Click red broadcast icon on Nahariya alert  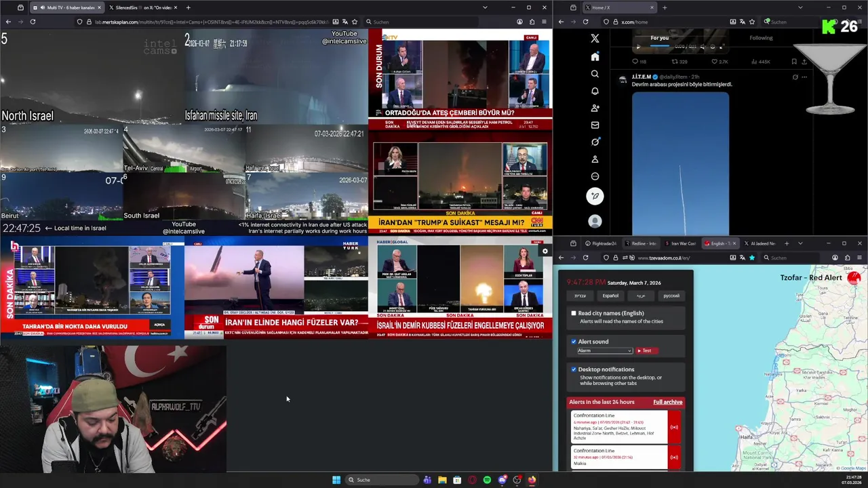click(674, 427)
